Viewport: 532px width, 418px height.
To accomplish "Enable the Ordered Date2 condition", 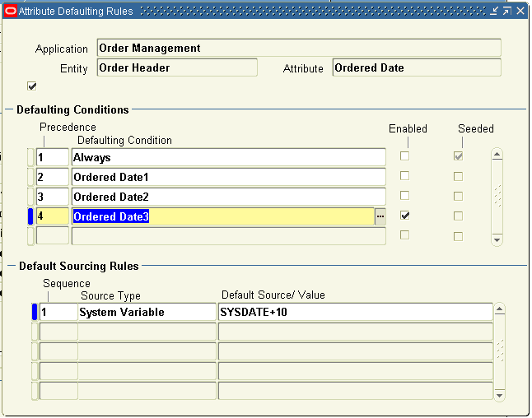I will pos(404,195).
